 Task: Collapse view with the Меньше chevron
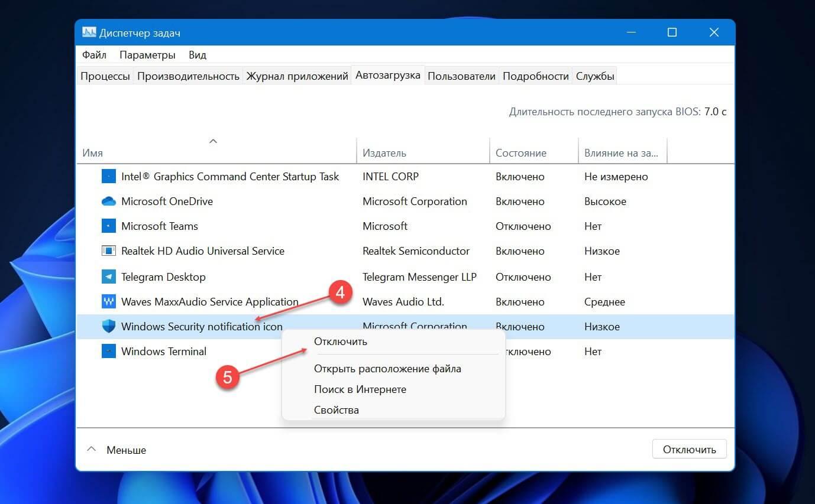[x=91, y=449]
